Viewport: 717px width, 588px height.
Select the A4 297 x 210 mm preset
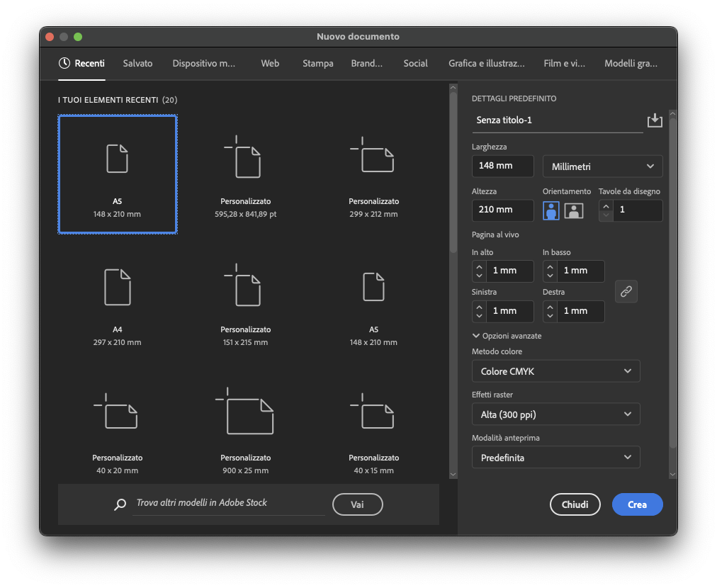pyautogui.click(x=118, y=305)
